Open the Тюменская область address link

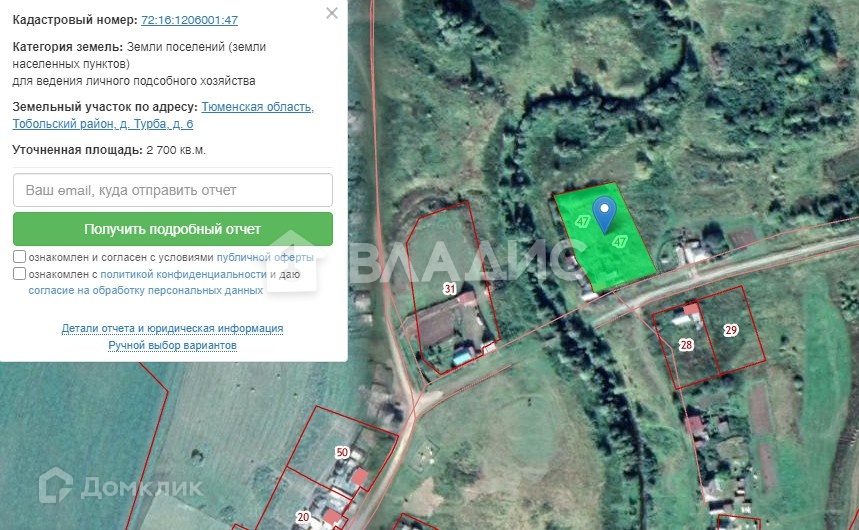point(163,115)
